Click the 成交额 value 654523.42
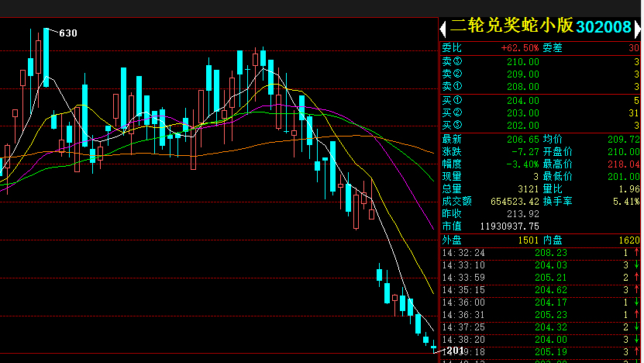 click(x=515, y=202)
